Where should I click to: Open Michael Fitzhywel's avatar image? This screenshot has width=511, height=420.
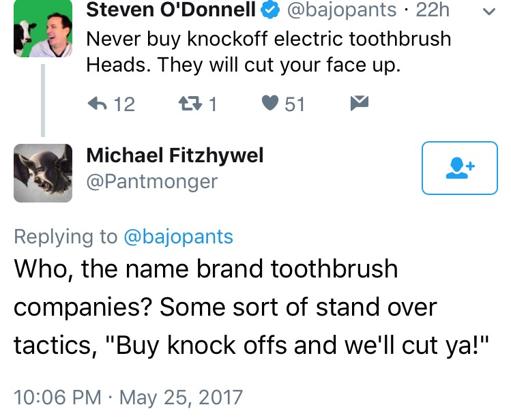pos(43,172)
